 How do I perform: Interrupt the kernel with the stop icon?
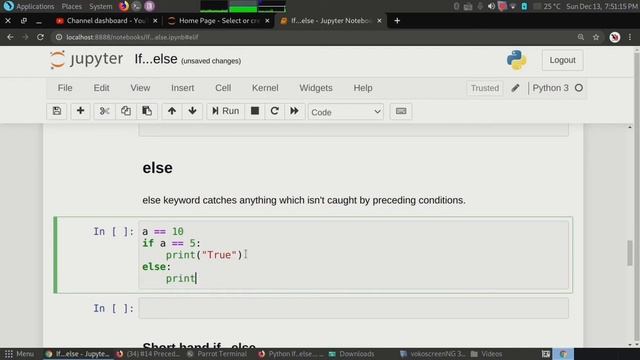tap(255, 111)
